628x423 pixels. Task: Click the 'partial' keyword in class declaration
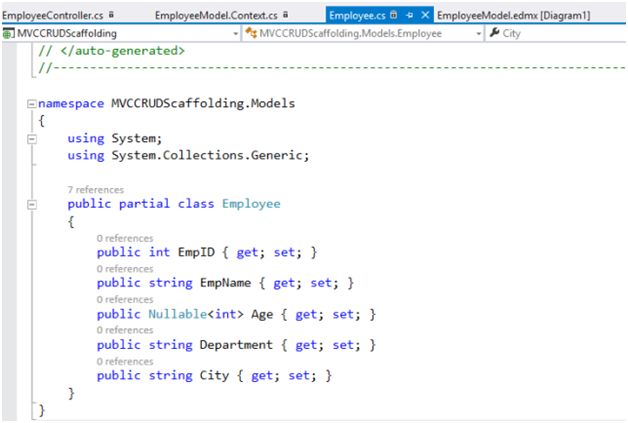[144, 204]
